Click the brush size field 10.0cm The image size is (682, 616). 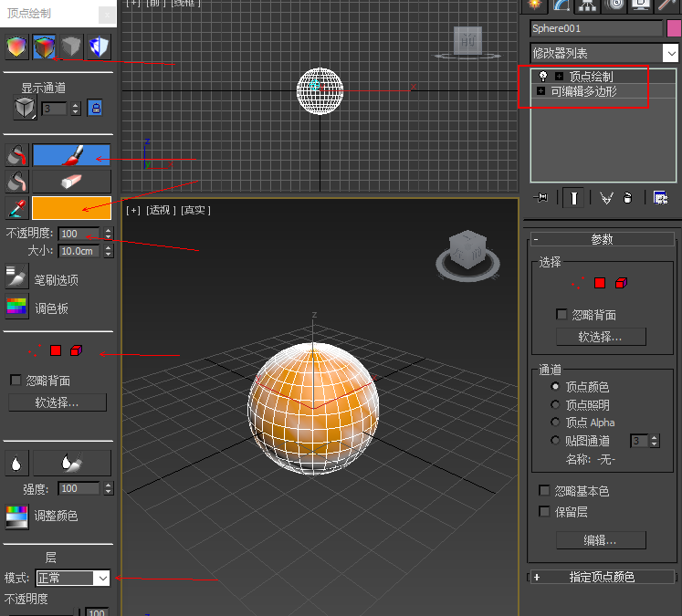pos(79,251)
